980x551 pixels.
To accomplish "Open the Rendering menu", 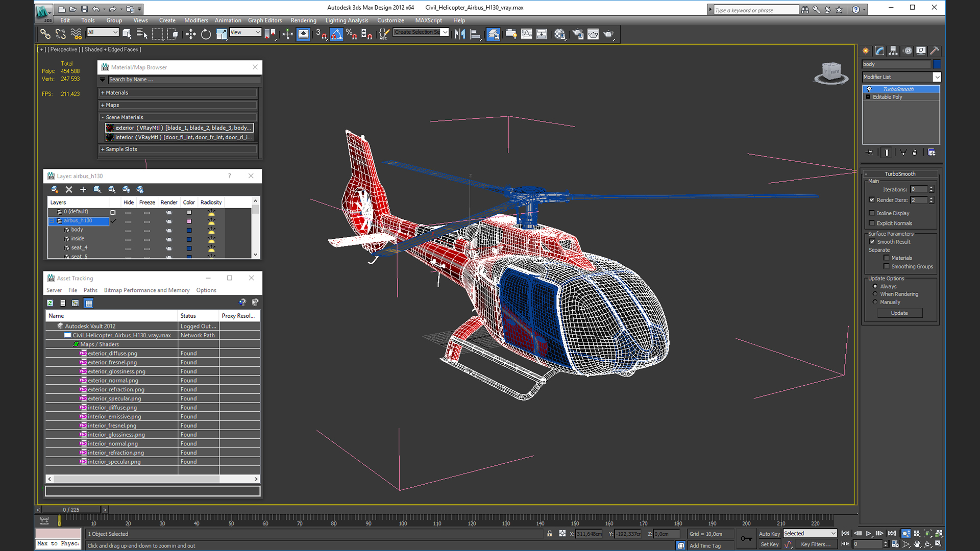I will [303, 20].
